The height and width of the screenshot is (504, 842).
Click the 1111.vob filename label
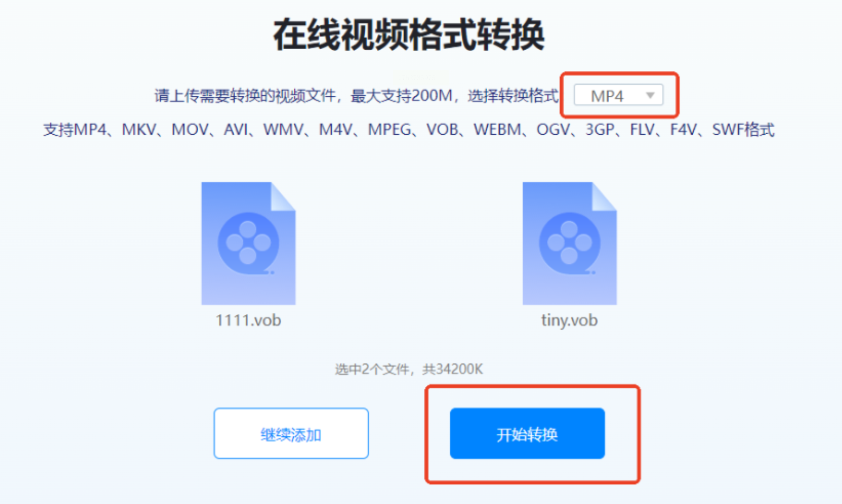tap(248, 320)
